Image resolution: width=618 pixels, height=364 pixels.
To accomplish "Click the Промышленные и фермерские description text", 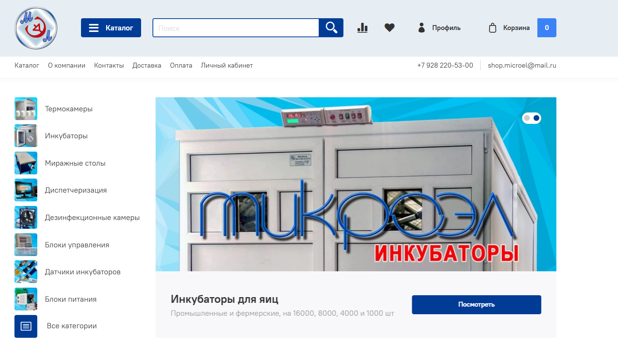I will [282, 313].
